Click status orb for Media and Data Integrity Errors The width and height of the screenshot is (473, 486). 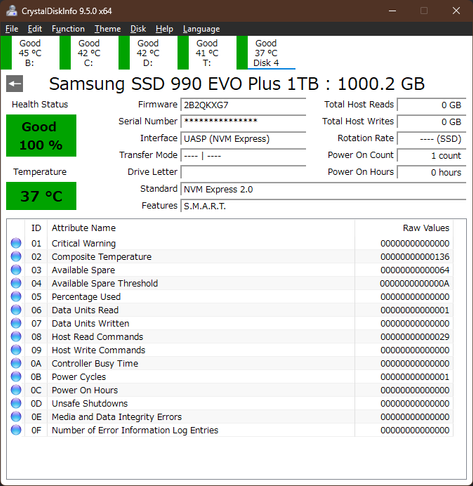[x=16, y=417]
